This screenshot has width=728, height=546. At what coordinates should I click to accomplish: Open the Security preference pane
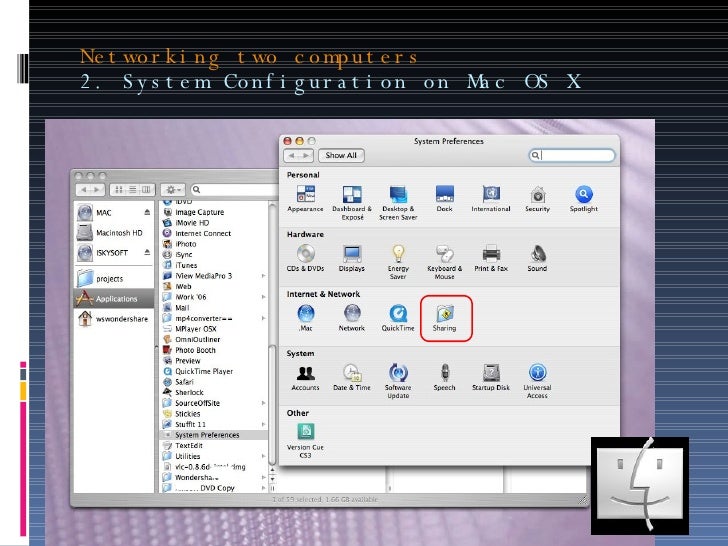click(x=537, y=199)
